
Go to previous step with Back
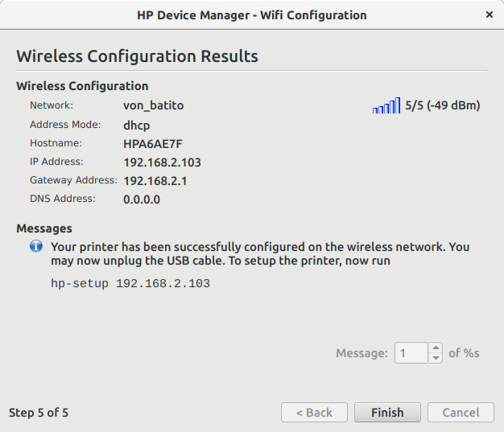(314, 413)
